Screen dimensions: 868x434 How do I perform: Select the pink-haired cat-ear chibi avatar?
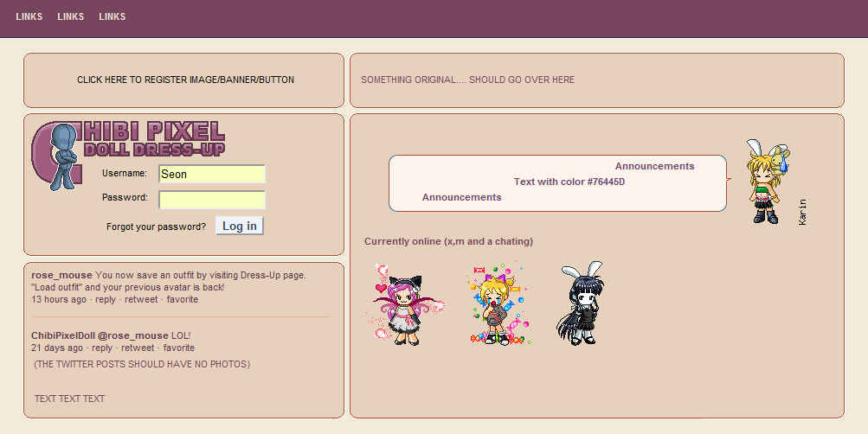(x=405, y=304)
